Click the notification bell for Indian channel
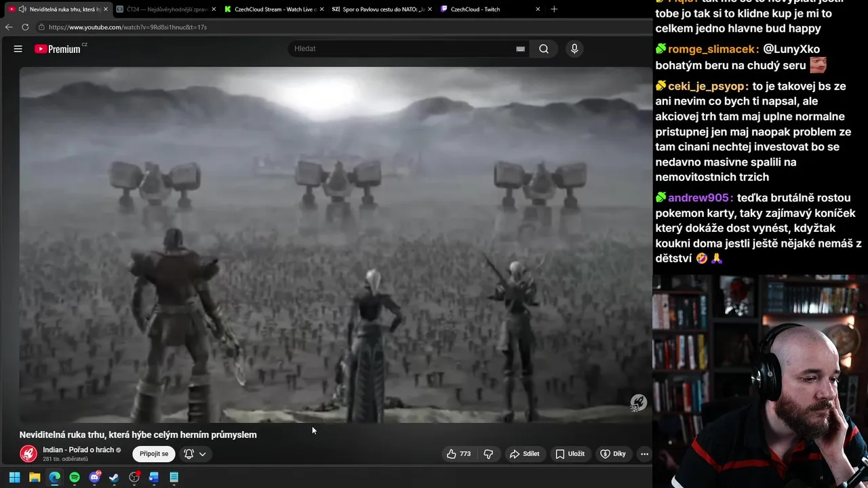The height and width of the screenshot is (488, 868). coord(189,454)
